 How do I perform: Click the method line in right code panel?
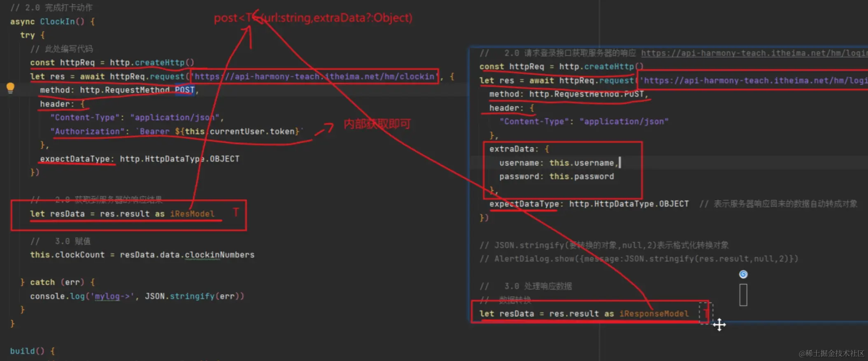569,94
